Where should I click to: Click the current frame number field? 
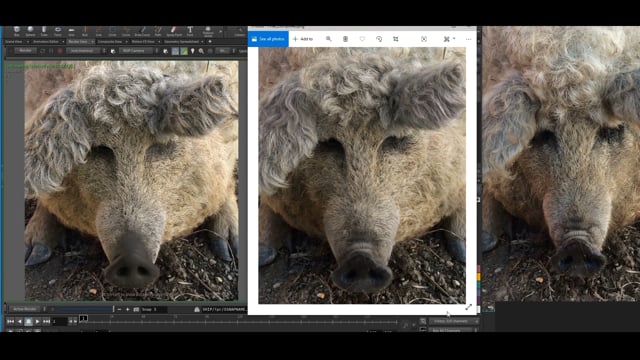click(60, 322)
